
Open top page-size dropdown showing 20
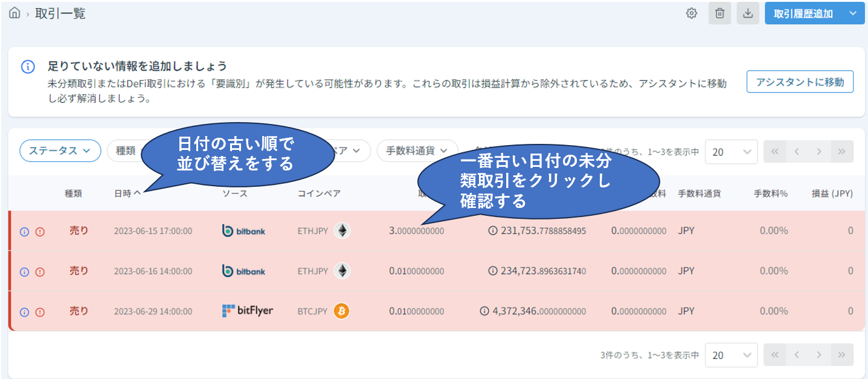[731, 152]
